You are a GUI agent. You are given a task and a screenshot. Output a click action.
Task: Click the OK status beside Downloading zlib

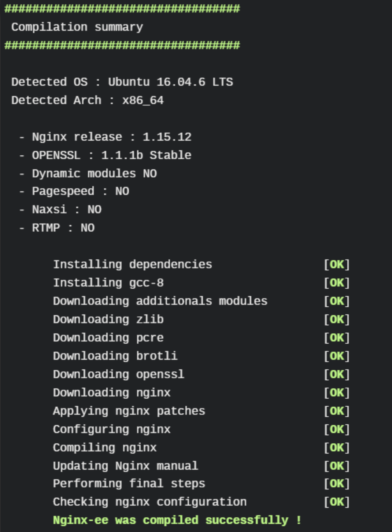coord(337,319)
